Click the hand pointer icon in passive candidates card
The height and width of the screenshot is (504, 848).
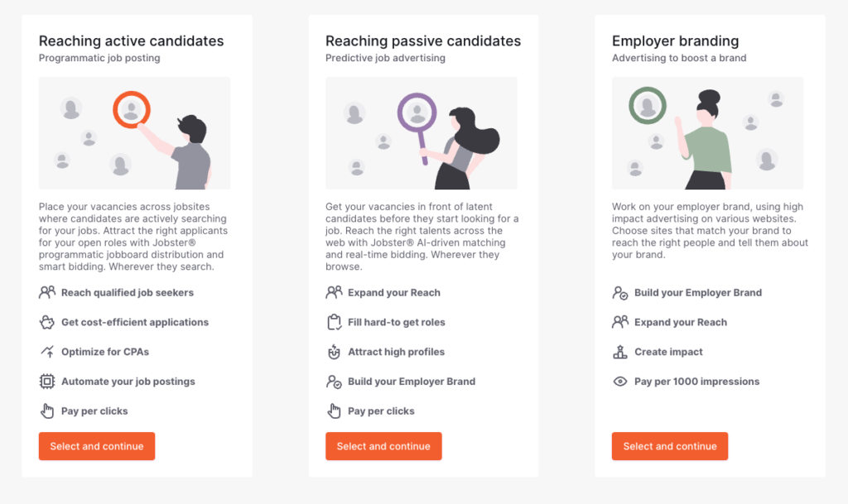coord(334,411)
